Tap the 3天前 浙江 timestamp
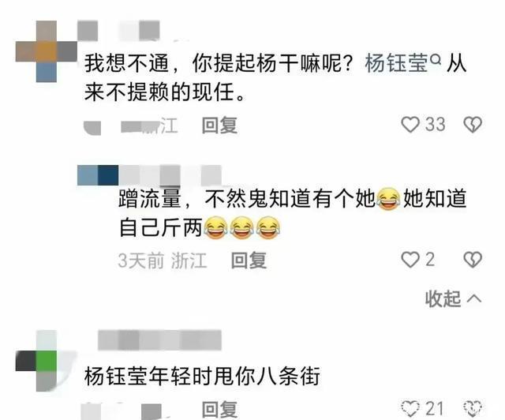The height and width of the screenshot is (420, 505). [x=163, y=260]
